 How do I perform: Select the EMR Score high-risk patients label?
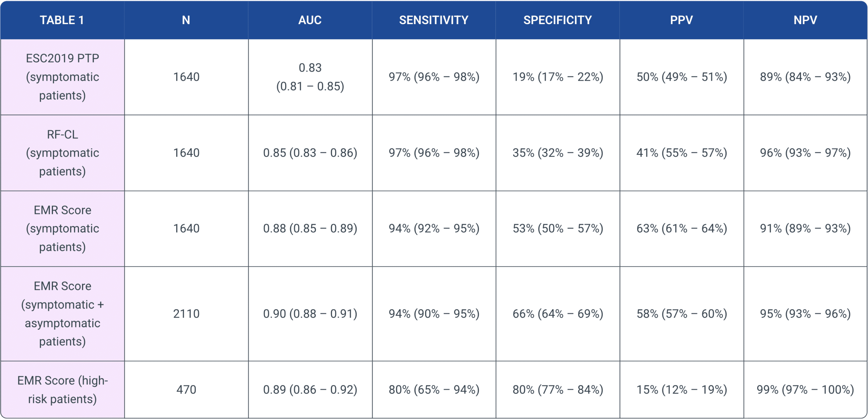click(62, 390)
